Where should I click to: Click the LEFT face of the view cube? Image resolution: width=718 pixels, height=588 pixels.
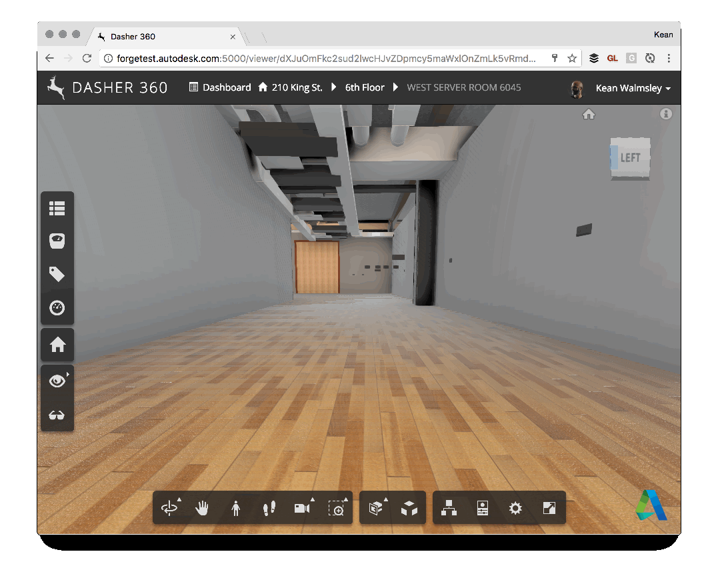click(630, 158)
